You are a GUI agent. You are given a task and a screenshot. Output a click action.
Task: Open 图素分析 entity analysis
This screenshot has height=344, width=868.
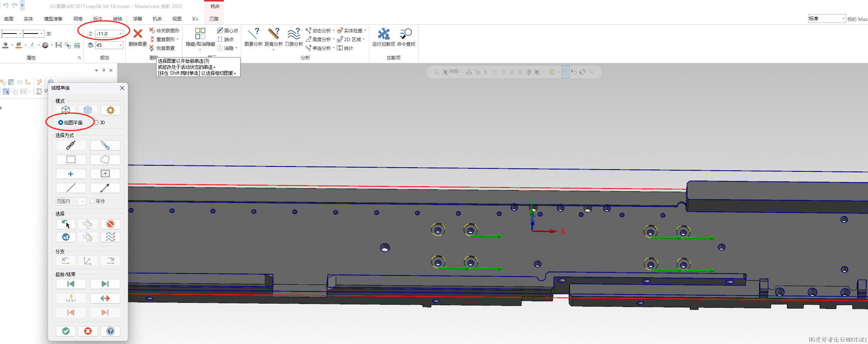click(x=254, y=38)
